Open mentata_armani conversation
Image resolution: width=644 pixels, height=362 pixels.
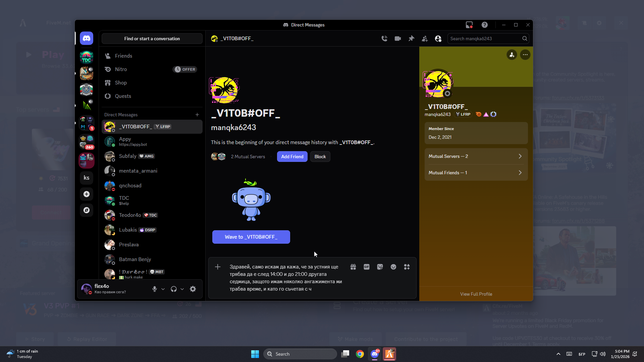(x=152, y=171)
